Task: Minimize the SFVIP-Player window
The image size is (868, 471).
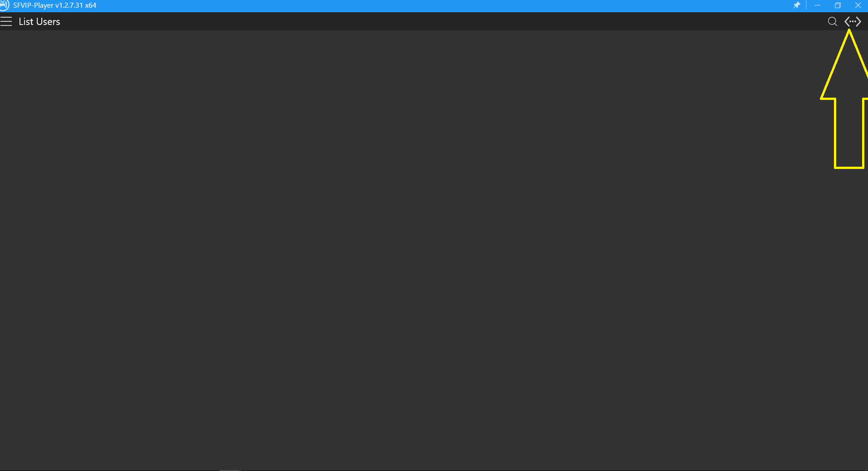Action: click(x=817, y=5)
